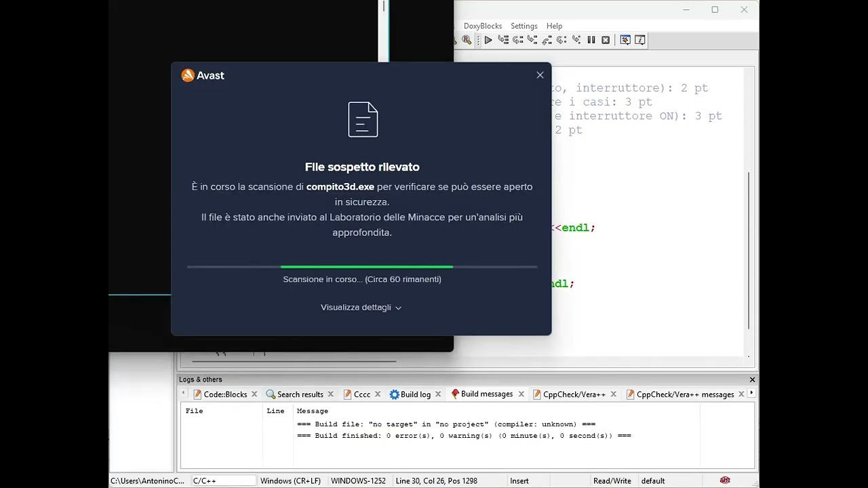Click the compito3d.exe filename in Avast dialog
Screen dimensions: 868x488
click(340, 186)
